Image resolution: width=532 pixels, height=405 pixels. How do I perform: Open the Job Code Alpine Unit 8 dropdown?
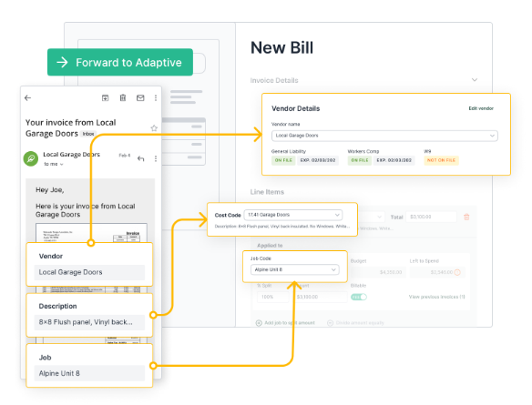pyautogui.click(x=294, y=269)
